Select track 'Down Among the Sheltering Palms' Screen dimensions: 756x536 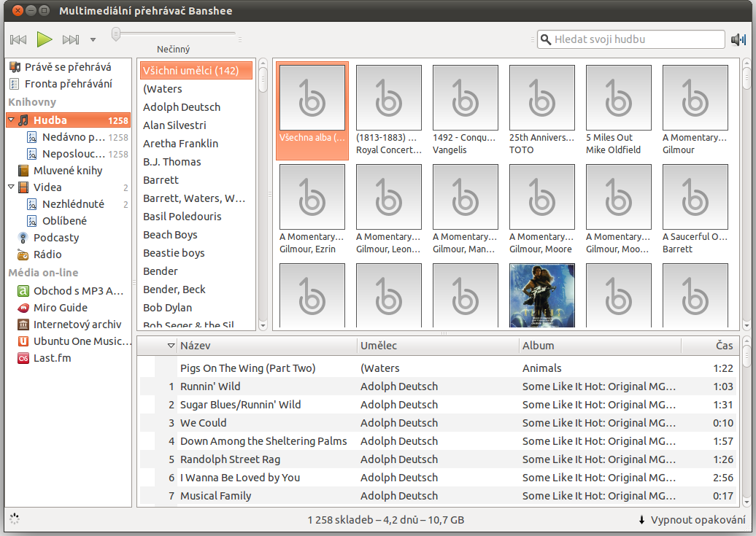coord(438,441)
